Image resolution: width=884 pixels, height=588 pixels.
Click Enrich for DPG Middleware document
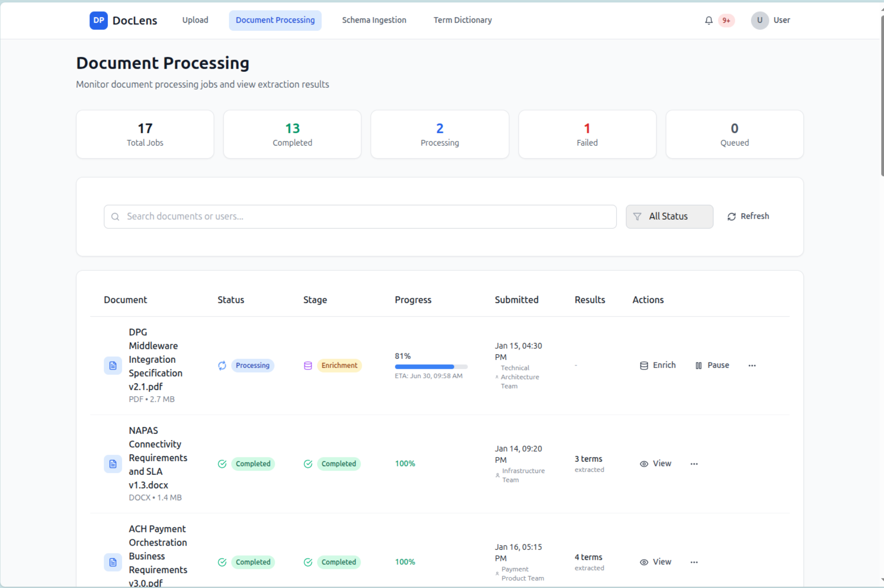(x=658, y=366)
